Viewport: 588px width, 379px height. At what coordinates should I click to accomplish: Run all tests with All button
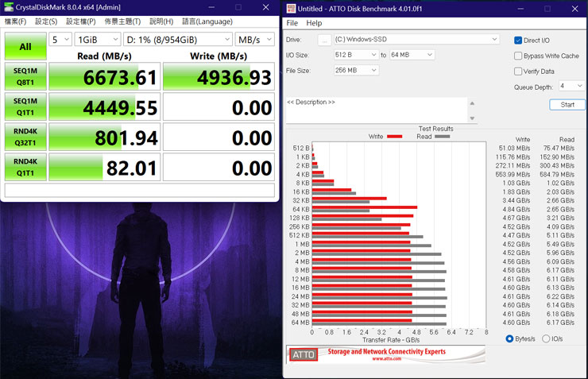[25, 47]
